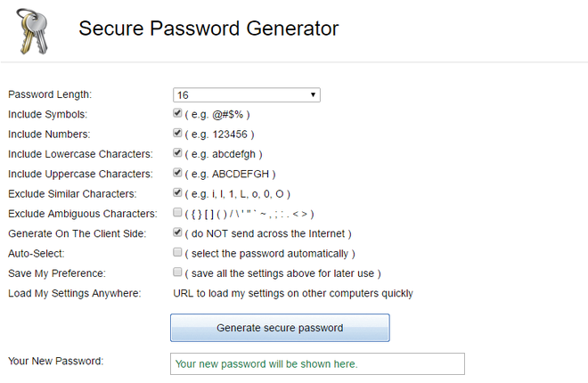Click the Auto-Select label text

tap(37, 254)
